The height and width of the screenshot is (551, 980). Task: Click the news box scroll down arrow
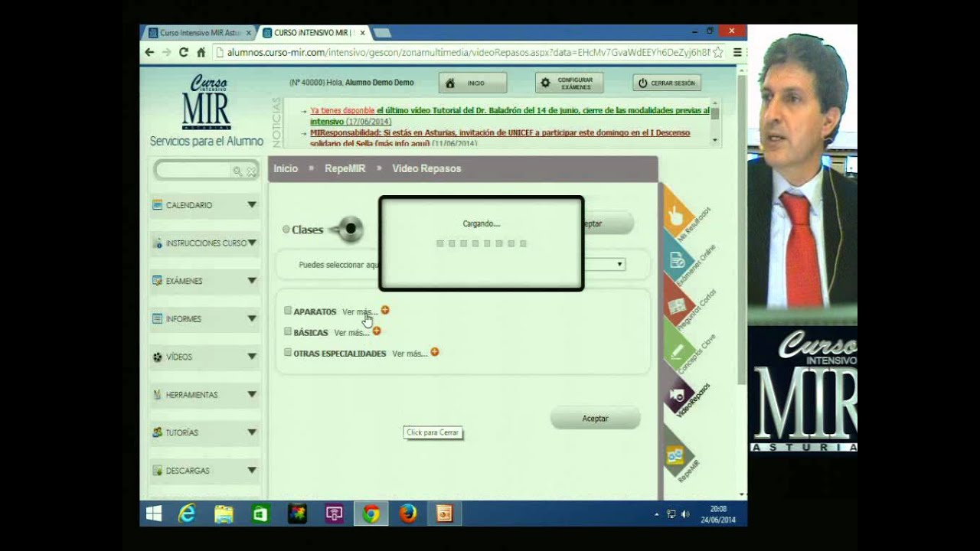[x=715, y=140]
